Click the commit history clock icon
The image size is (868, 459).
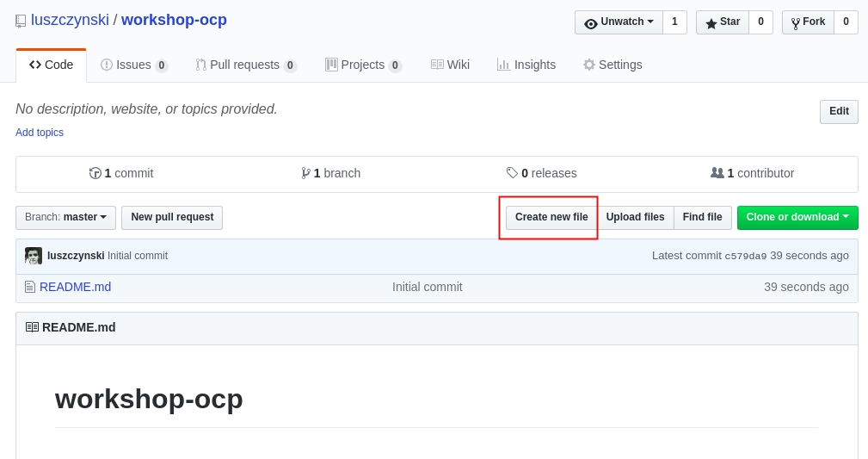click(x=95, y=173)
